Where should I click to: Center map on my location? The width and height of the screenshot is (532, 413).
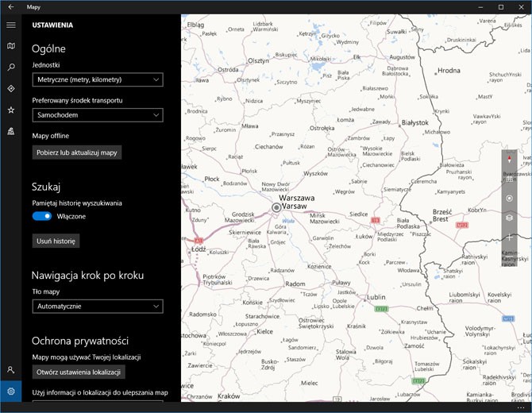click(509, 199)
